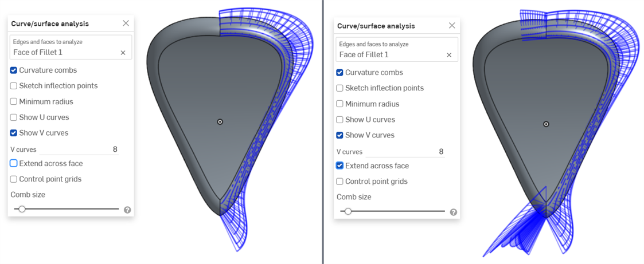This screenshot has width=644, height=264.
Task: Click the V curves field in left panel
Action: [x=79, y=149]
